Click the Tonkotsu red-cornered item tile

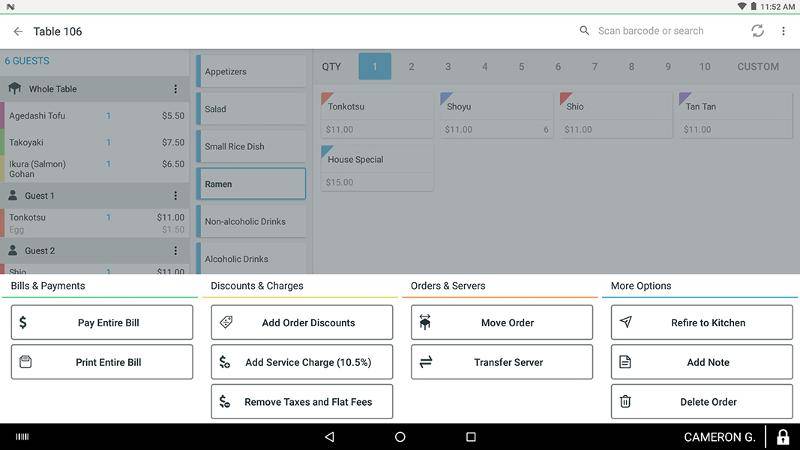coord(378,115)
